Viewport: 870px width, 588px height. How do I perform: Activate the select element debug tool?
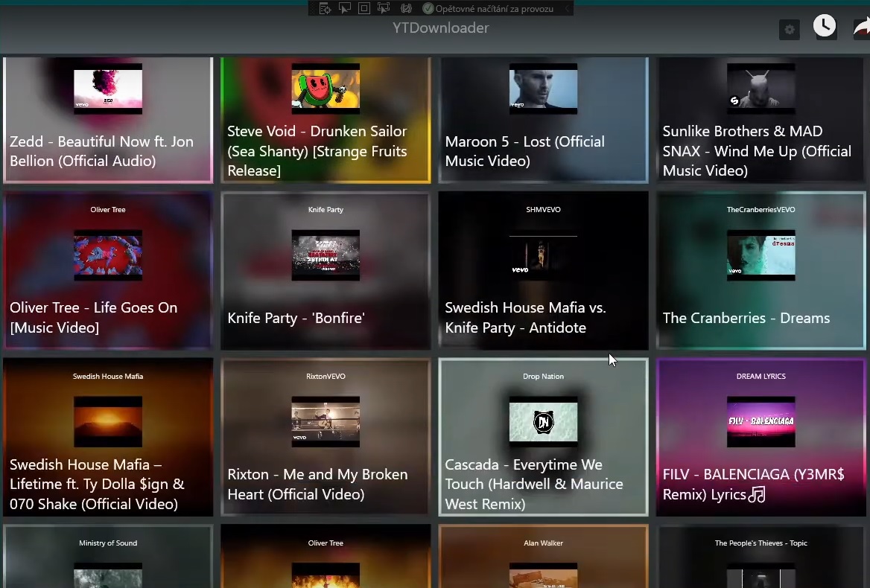coord(345,9)
